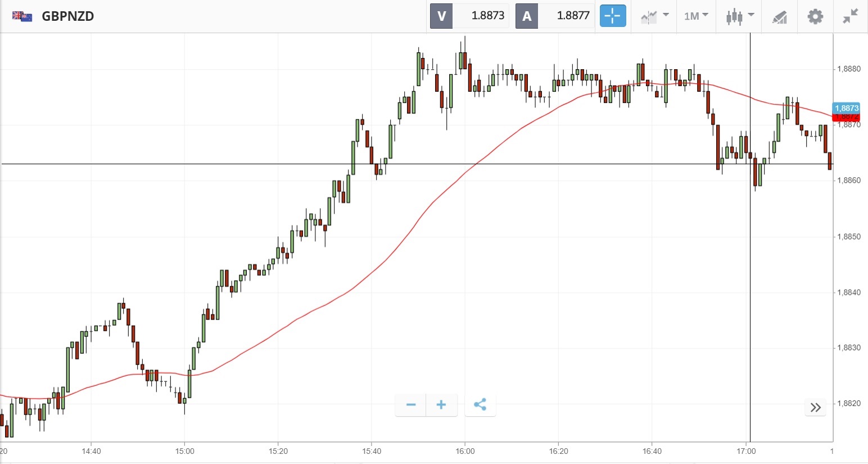The width and height of the screenshot is (868, 464).
Task: Open the 1M timeframe dropdown
Action: click(695, 16)
